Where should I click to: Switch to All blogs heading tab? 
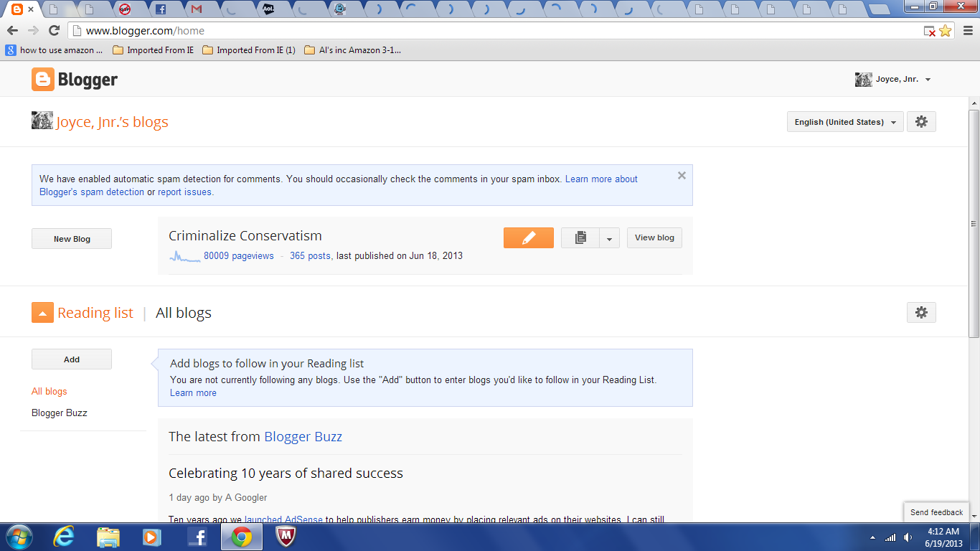[184, 313]
